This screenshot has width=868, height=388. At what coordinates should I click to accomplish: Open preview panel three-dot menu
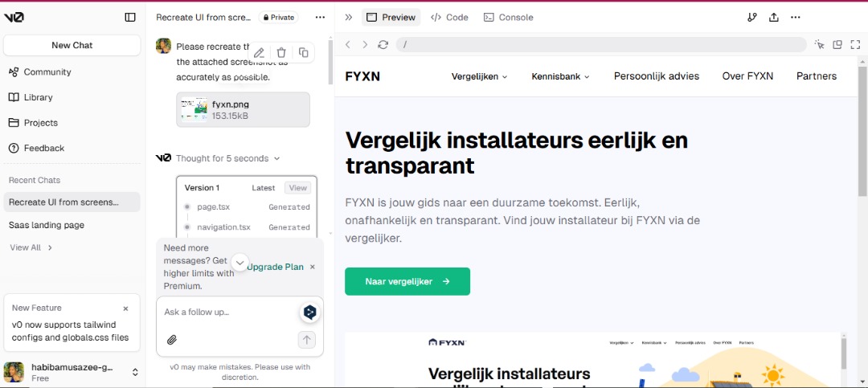point(796,17)
